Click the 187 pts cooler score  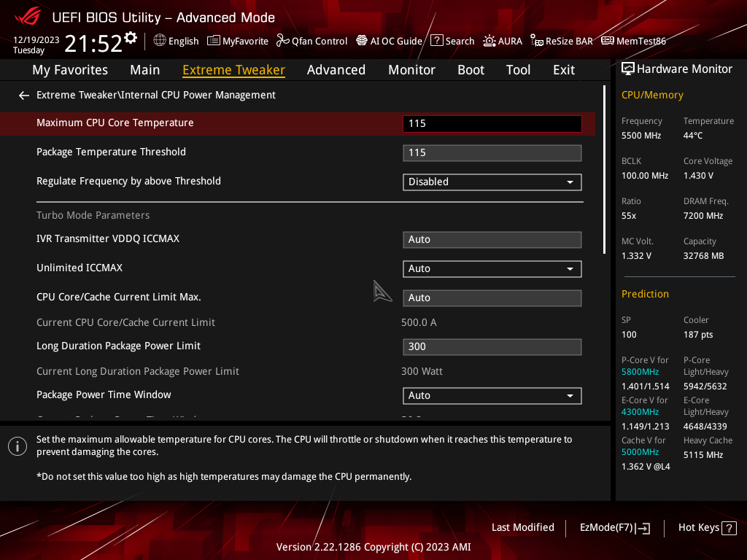point(698,334)
